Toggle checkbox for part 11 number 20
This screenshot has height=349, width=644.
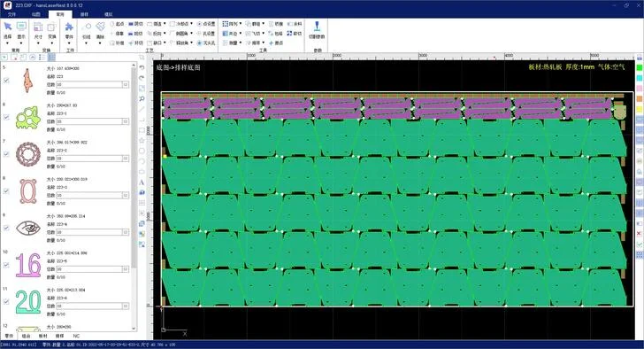[x=6, y=302]
